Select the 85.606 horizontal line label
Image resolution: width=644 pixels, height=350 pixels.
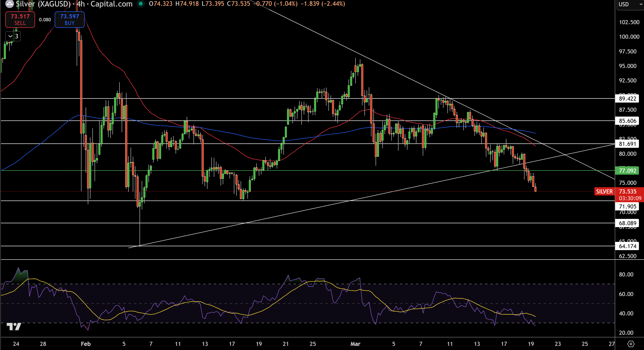click(x=627, y=121)
